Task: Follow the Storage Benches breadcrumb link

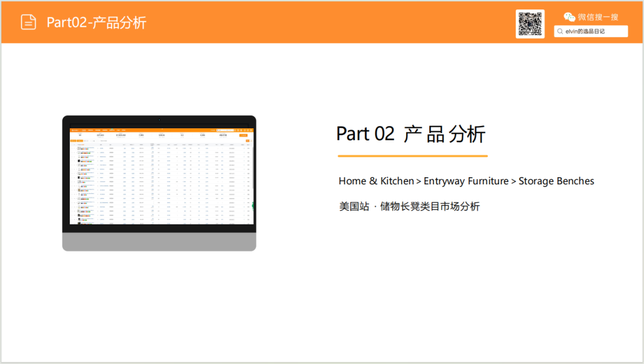Action: [556, 181]
